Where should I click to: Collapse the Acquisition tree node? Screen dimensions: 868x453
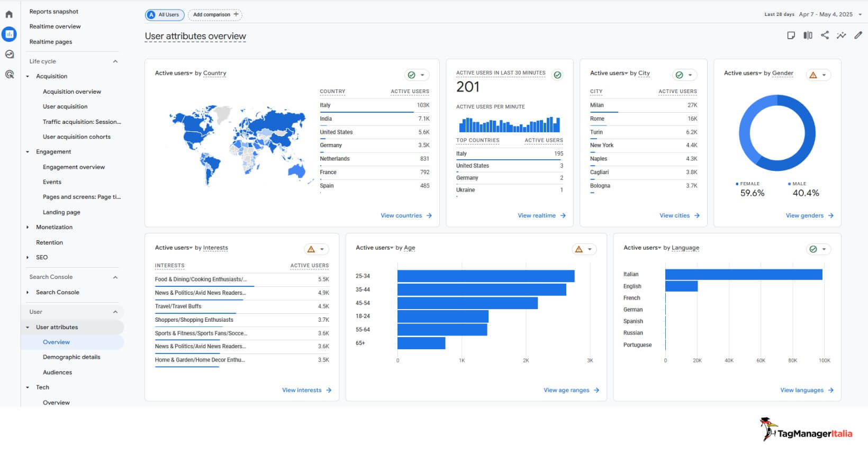[x=28, y=76]
